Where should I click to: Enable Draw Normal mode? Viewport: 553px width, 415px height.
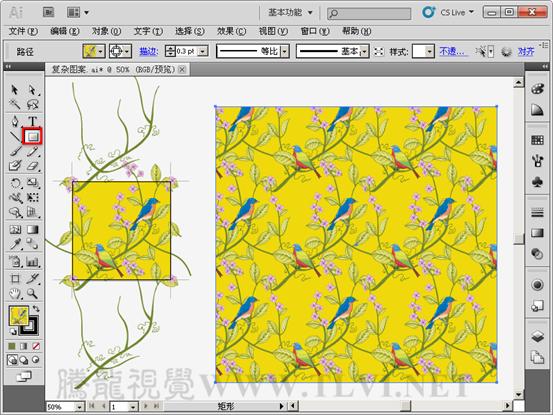pyautogui.click(x=12, y=360)
